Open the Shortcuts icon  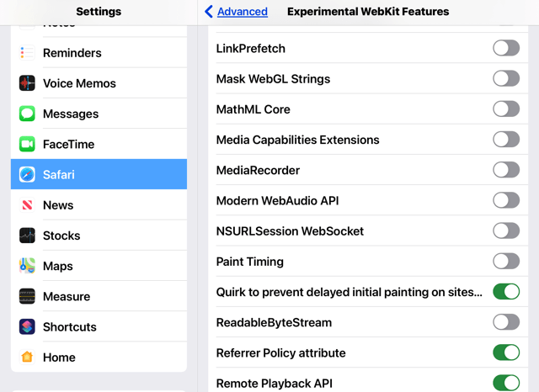tap(27, 326)
